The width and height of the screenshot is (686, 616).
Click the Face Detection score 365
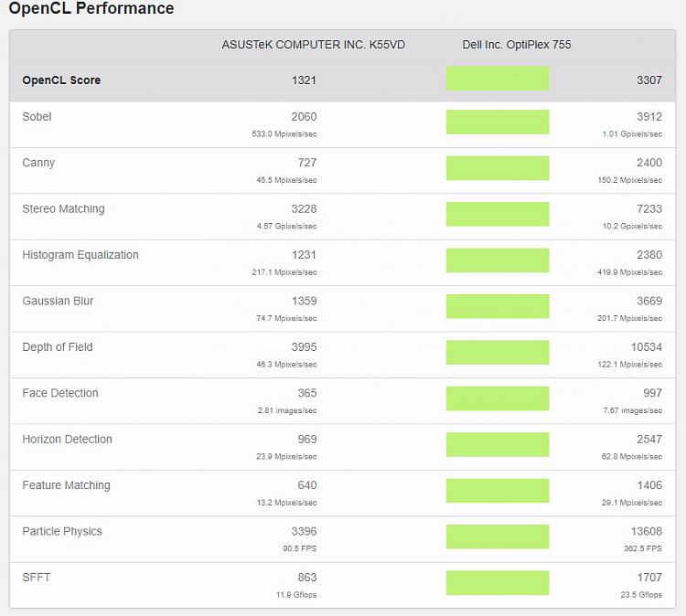(x=307, y=393)
